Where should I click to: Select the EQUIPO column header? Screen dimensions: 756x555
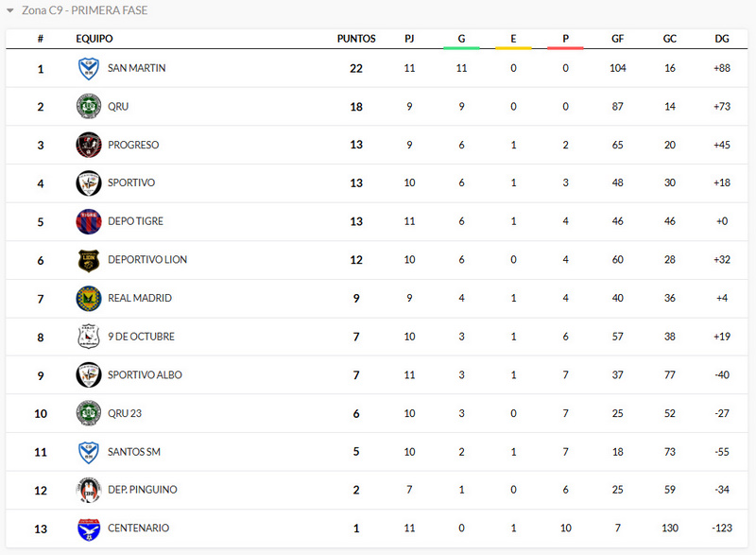point(94,39)
